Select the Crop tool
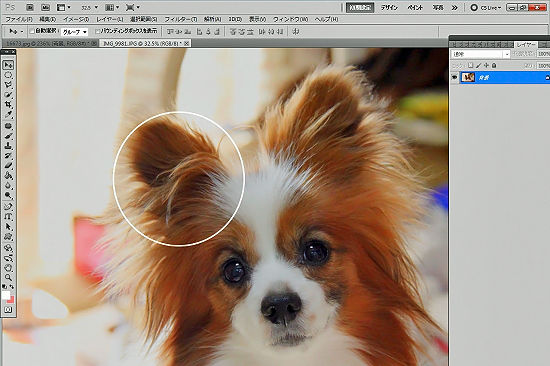This screenshot has width=550, height=366. (x=8, y=105)
